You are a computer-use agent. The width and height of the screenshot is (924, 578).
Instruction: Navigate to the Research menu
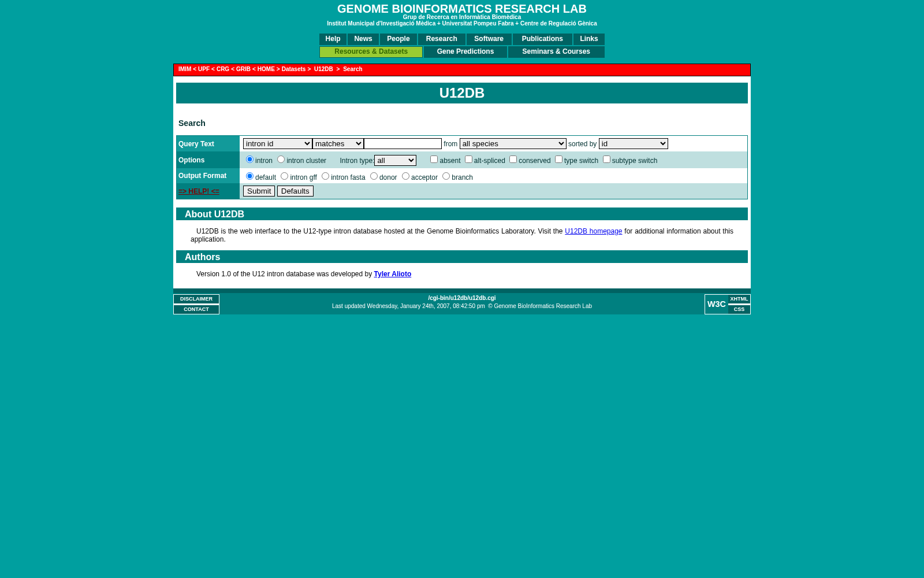click(442, 39)
